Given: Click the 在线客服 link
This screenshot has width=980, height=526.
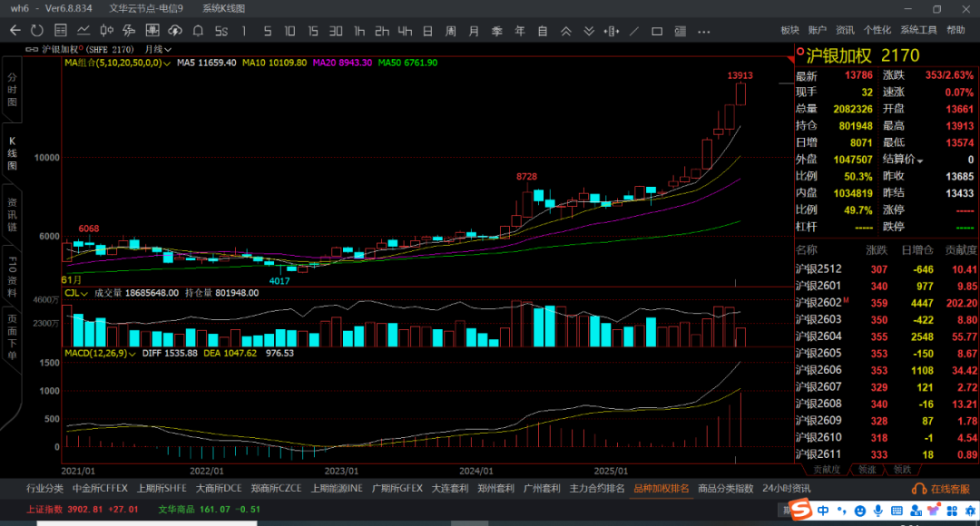Looking at the screenshot, I should tap(951, 489).
